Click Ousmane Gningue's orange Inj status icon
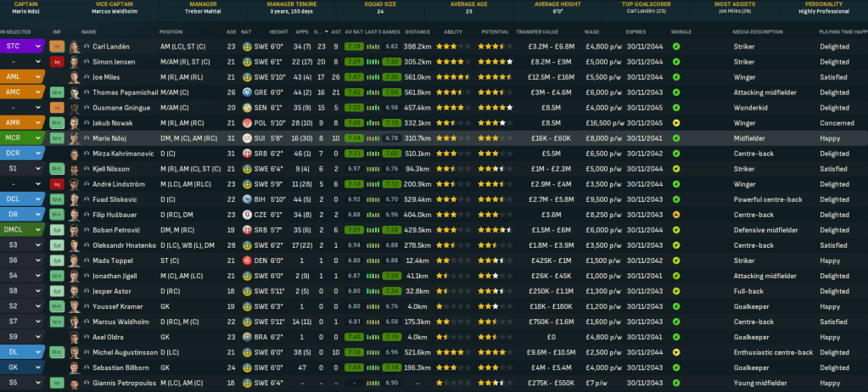Image resolution: width=868 pixels, height=392 pixels. pos(57,108)
